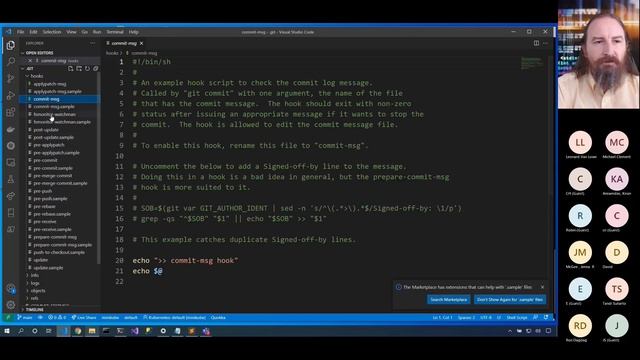The height and width of the screenshot is (360, 640).
Task: Open the Accounts icon in activity bar
Action: pos(11,288)
